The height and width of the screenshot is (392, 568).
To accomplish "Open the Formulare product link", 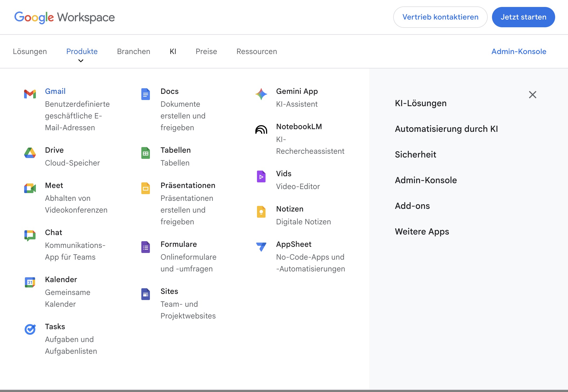I will tap(179, 244).
